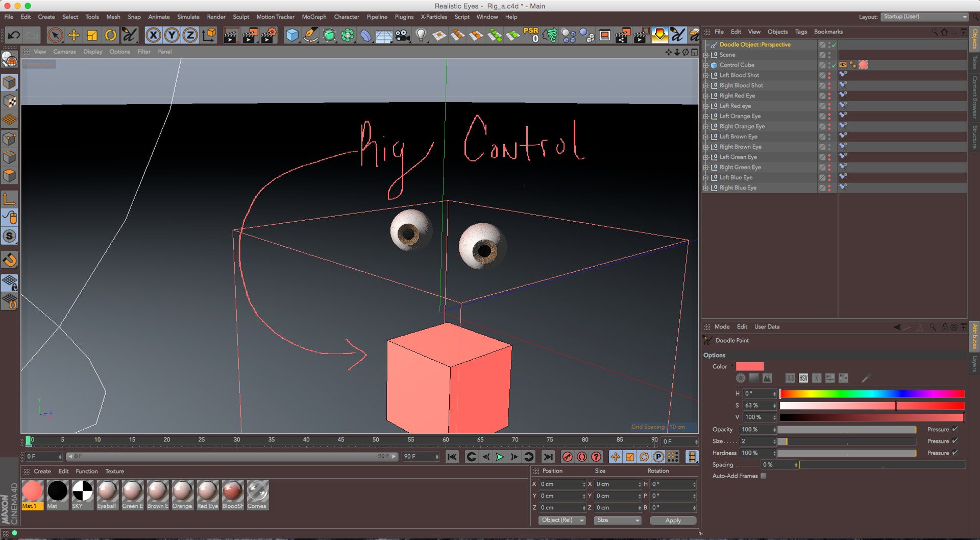Click the Doodle Paint color swatch
This screenshot has height=540, width=980.
(750, 366)
